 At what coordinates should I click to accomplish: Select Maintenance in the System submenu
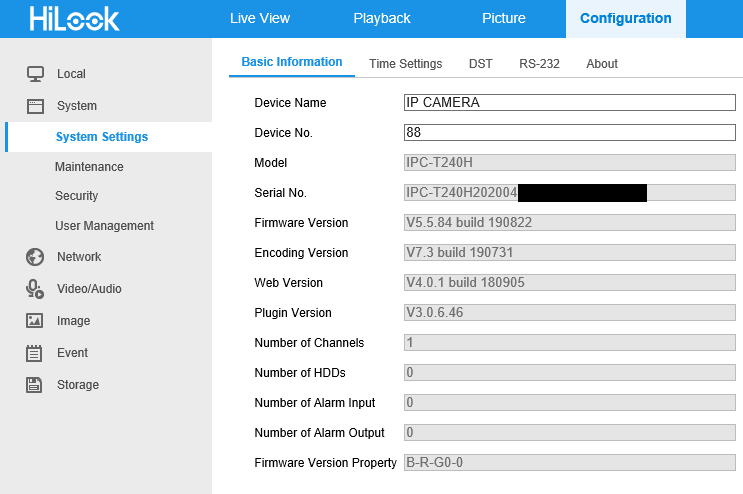(89, 167)
